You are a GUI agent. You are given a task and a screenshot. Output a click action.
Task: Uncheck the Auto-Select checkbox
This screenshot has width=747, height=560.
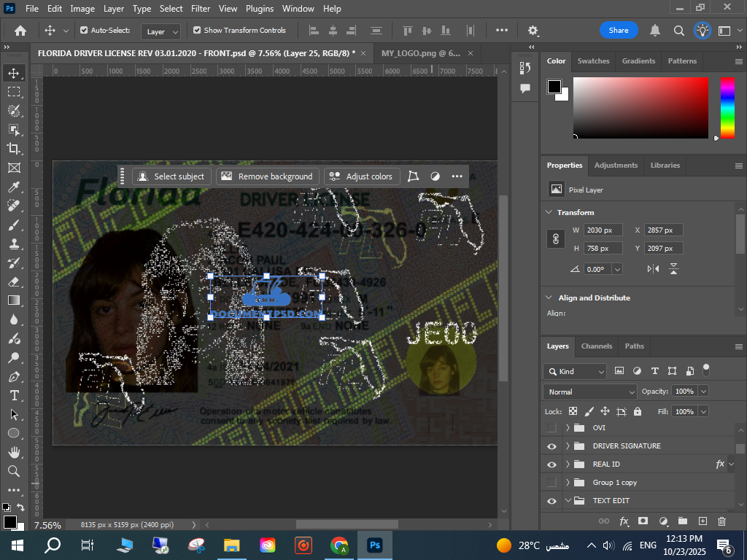(x=84, y=31)
